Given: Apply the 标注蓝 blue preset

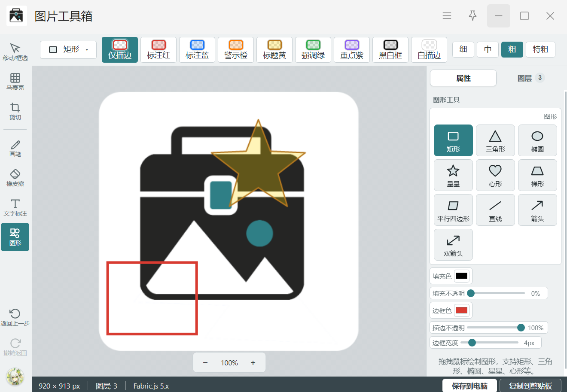Looking at the screenshot, I should pos(197,50).
